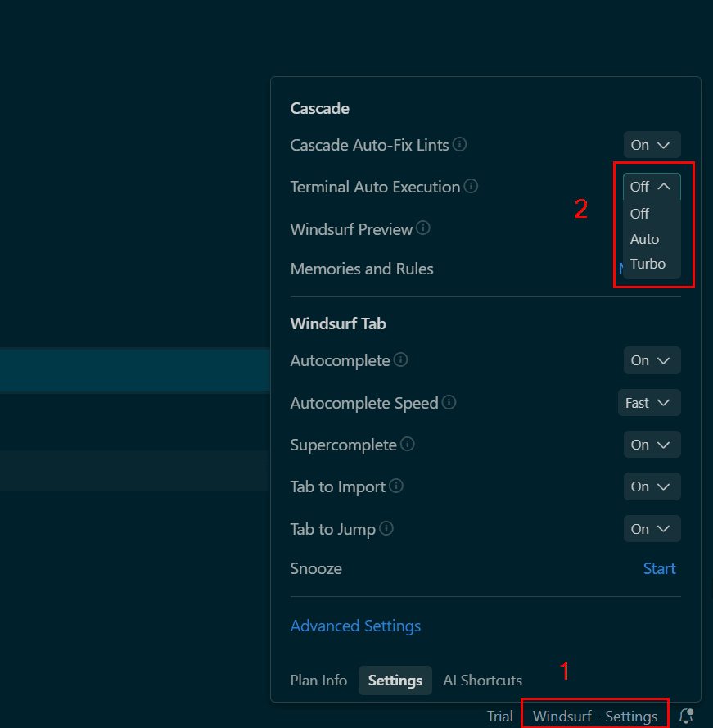Click info icon next to Autocomplete Speed
713x728 pixels.
pos(449,403)
